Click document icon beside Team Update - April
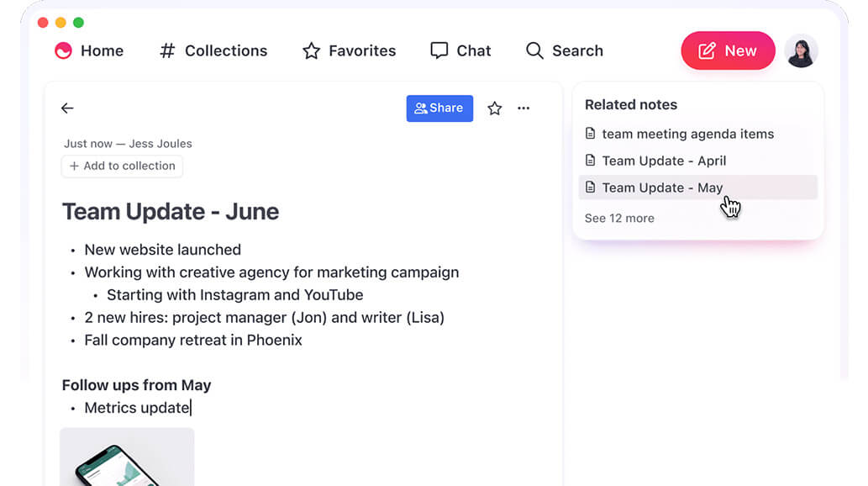 pos(590,161)
